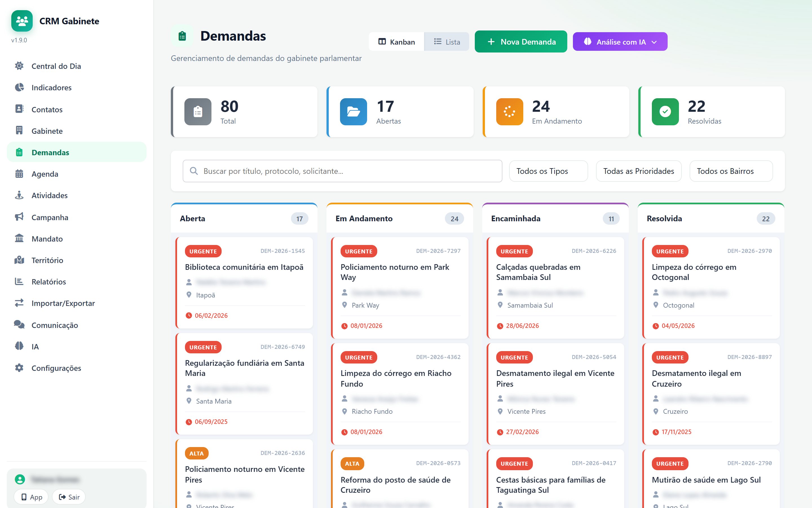The height and width of the screenshot is (508, 812).
Task: Open Todas as Prioridades filter
Action: [x=639, y=171]
